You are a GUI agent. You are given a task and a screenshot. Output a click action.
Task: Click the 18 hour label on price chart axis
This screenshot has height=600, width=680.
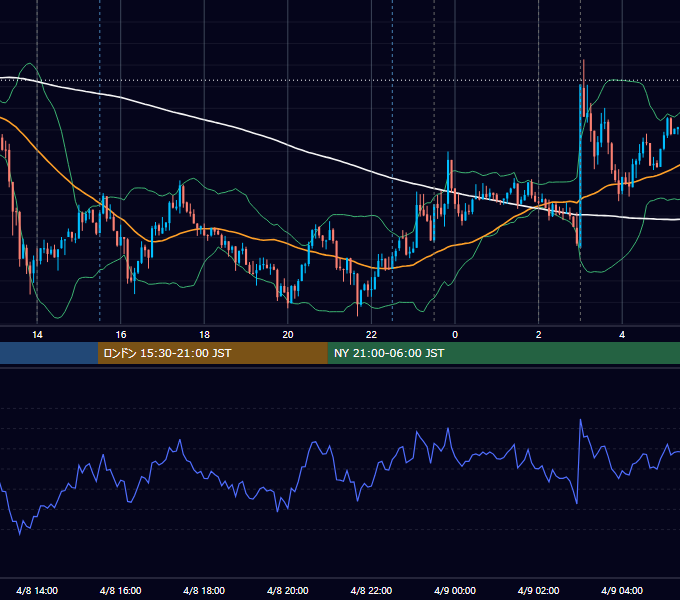tap(204, 335)
